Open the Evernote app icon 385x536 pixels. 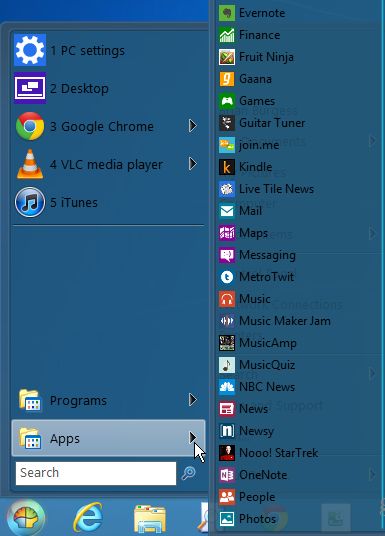[x=227, y=13]
